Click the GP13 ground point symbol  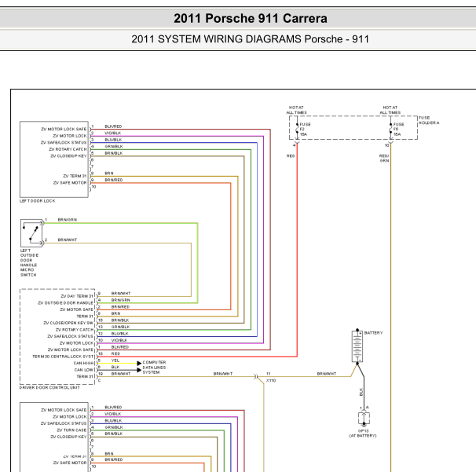click(x=364, y=419)
